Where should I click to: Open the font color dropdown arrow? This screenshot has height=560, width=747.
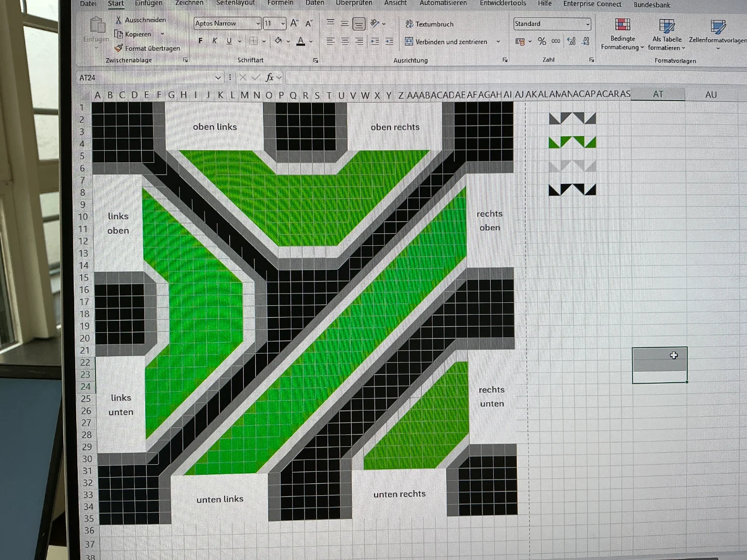(311, 41)
